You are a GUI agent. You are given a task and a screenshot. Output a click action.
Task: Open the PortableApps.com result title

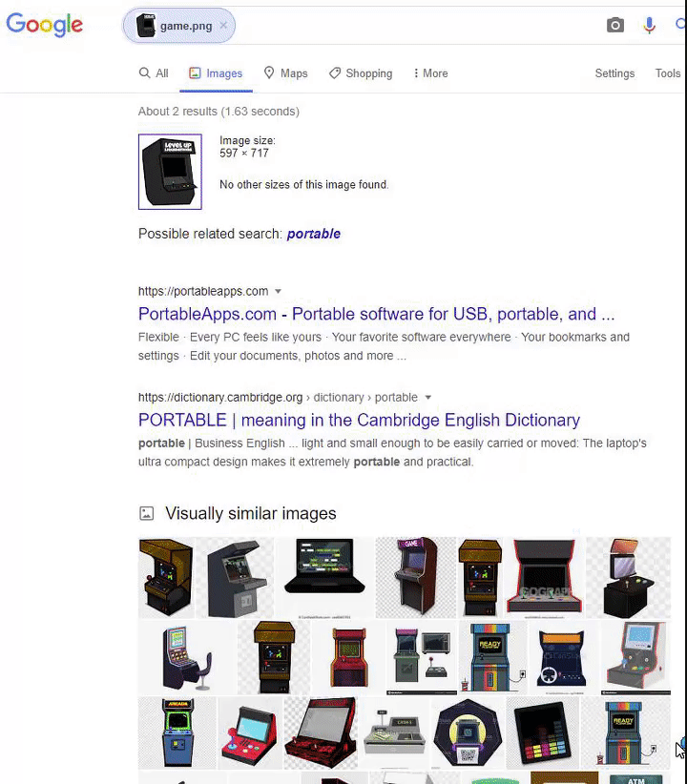pyautogui.click(x=376, y=314)
